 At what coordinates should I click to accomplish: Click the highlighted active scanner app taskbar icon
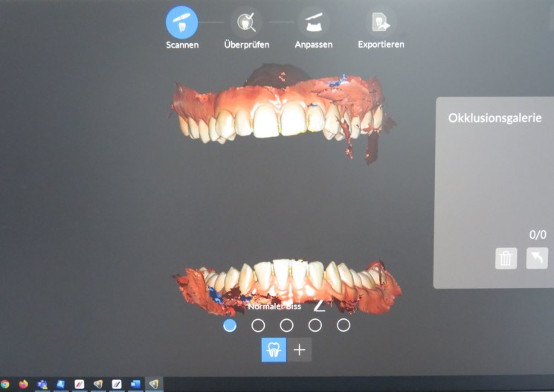(x=154, y=385)
